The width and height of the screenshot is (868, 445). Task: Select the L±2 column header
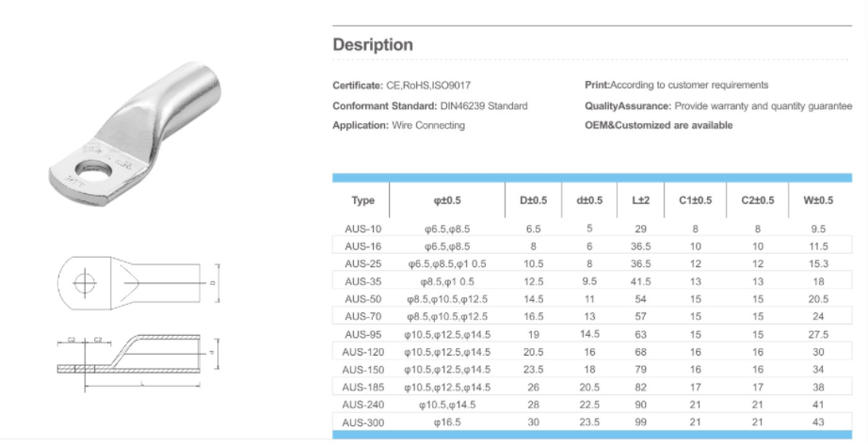(x=640, y=200)
